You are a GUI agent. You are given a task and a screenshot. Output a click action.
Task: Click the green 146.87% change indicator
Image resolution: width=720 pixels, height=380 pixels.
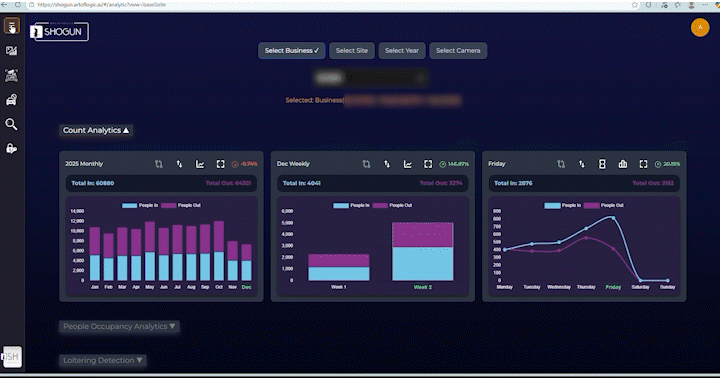tap(454, 164)
